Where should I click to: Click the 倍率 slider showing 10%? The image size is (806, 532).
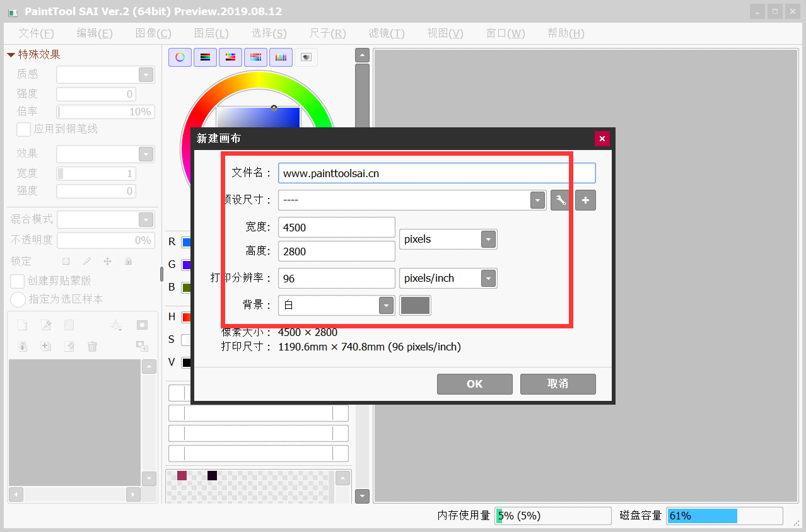click(x=105, y=112)
